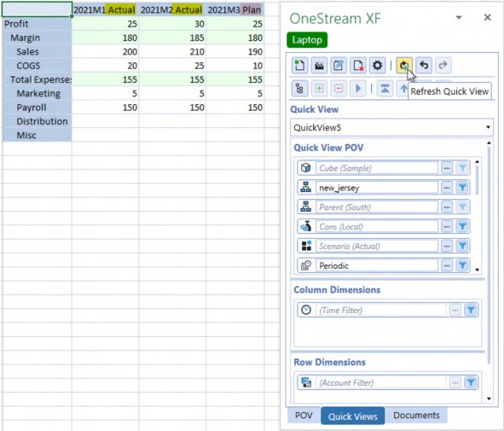
Task: Click the green Laptop connection button
Action: tap(307, 40)
